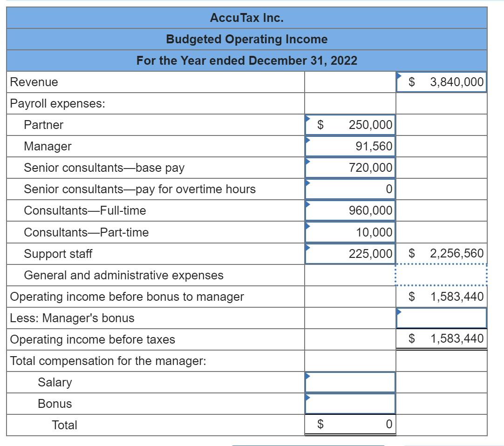This screenshot has height=446, width=504.
Task: Select the Revenue amount field $3,840,000
Action: pyautogui.click(x=441, y=82)
